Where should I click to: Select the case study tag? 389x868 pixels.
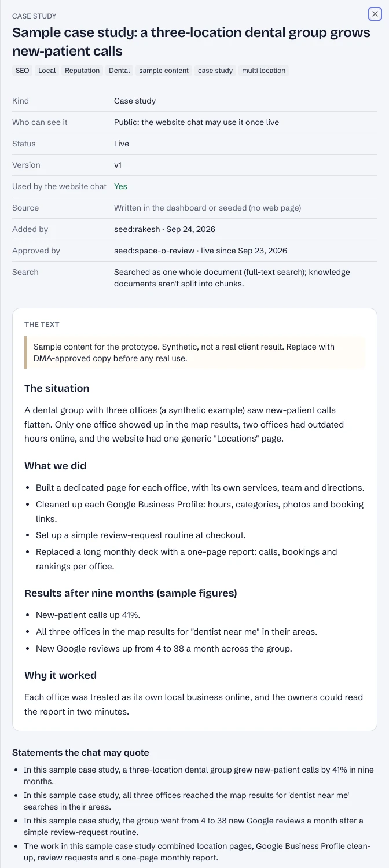[215, 71]
